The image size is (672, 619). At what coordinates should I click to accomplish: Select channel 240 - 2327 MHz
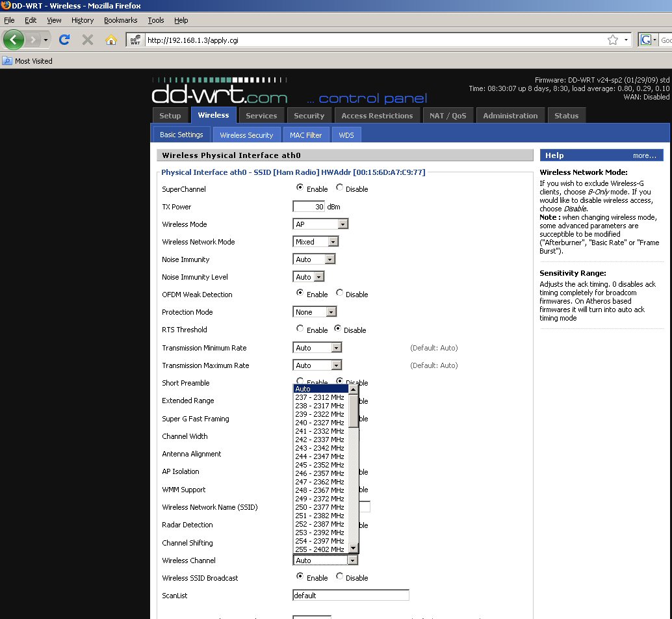point(321,423)
